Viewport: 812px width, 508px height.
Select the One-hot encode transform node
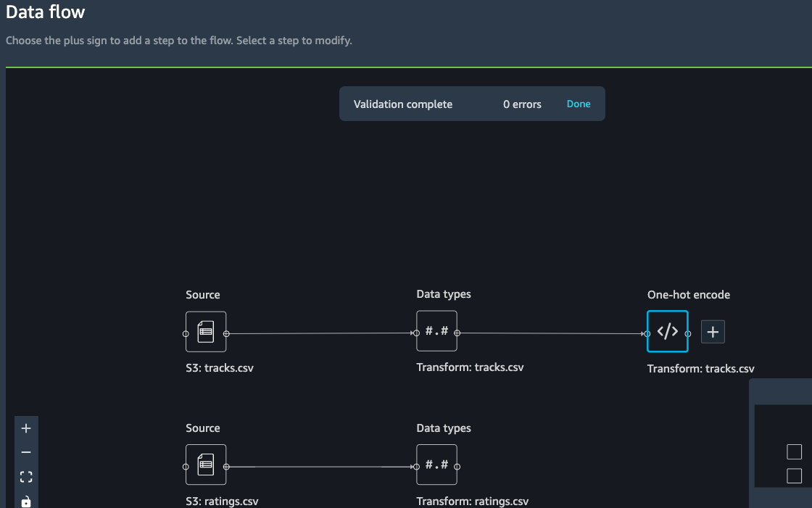tap(668, 331)
